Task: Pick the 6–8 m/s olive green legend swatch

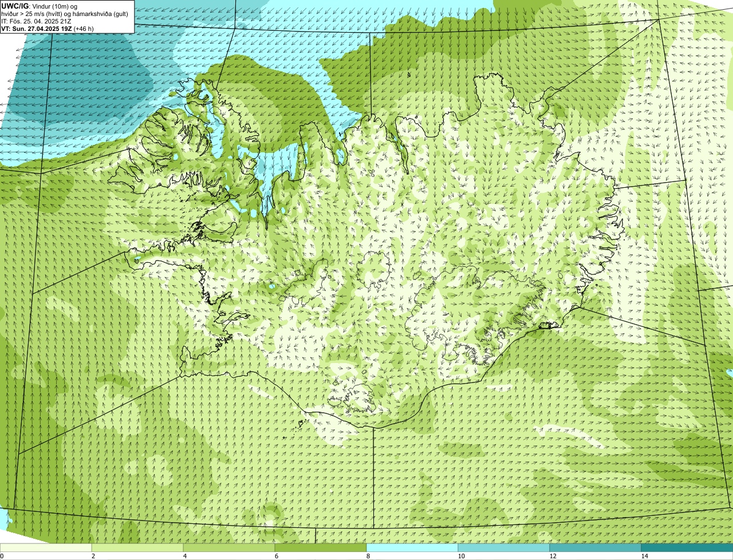Action: tap(321, 547)
